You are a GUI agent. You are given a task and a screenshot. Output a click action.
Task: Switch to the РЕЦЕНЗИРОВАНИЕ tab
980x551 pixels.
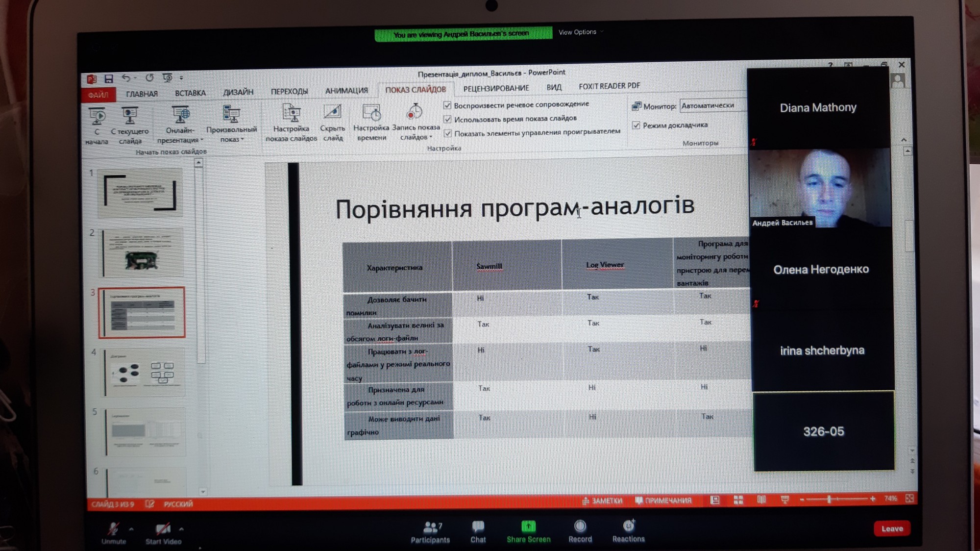[496, 88]
